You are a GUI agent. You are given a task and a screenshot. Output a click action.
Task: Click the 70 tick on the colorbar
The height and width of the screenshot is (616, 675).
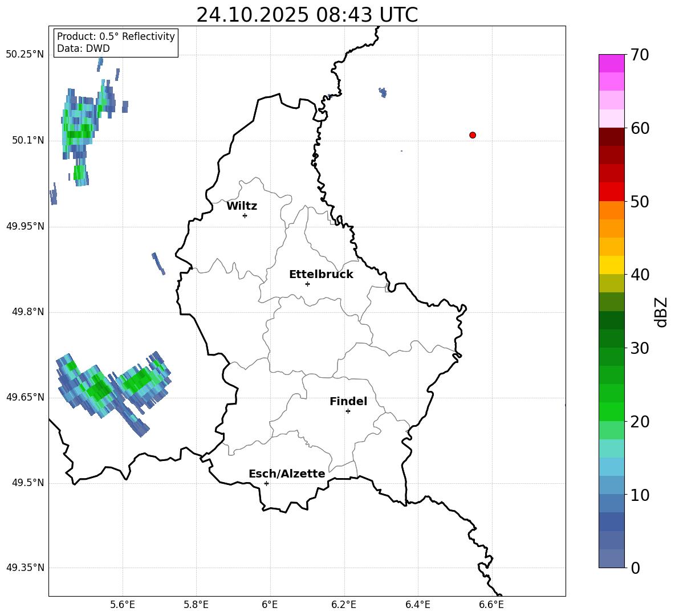(x=640, y=55)
